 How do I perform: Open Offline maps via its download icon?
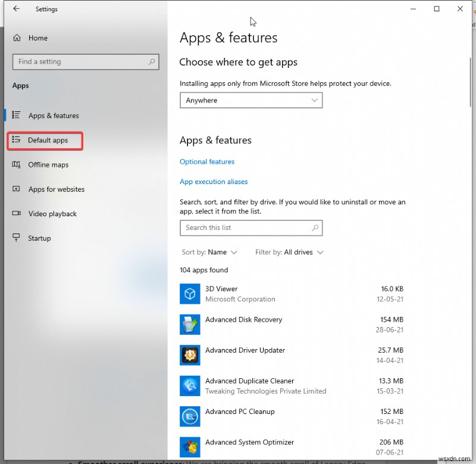[17, 165]
